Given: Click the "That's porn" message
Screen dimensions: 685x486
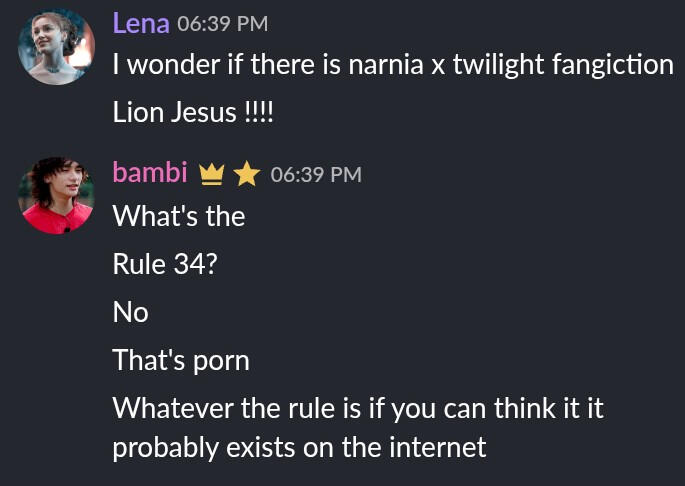Looking at the screenshot, I should (180, 360).
